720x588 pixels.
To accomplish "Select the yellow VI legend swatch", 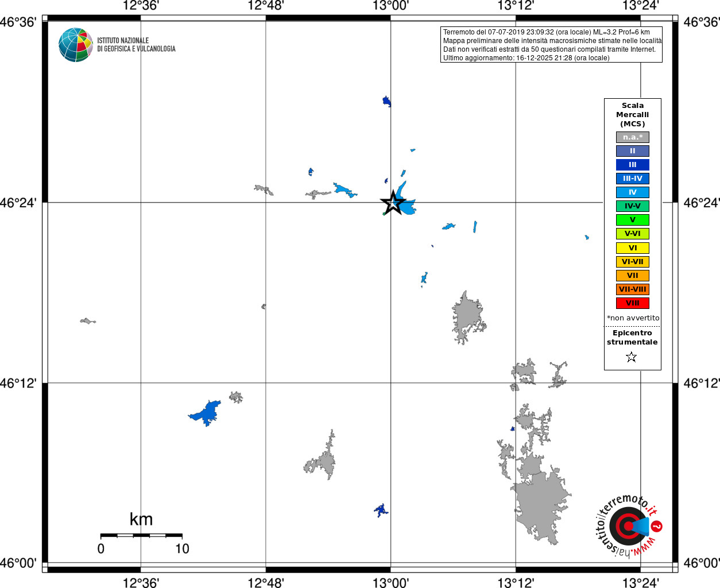I will click(633, 248).
